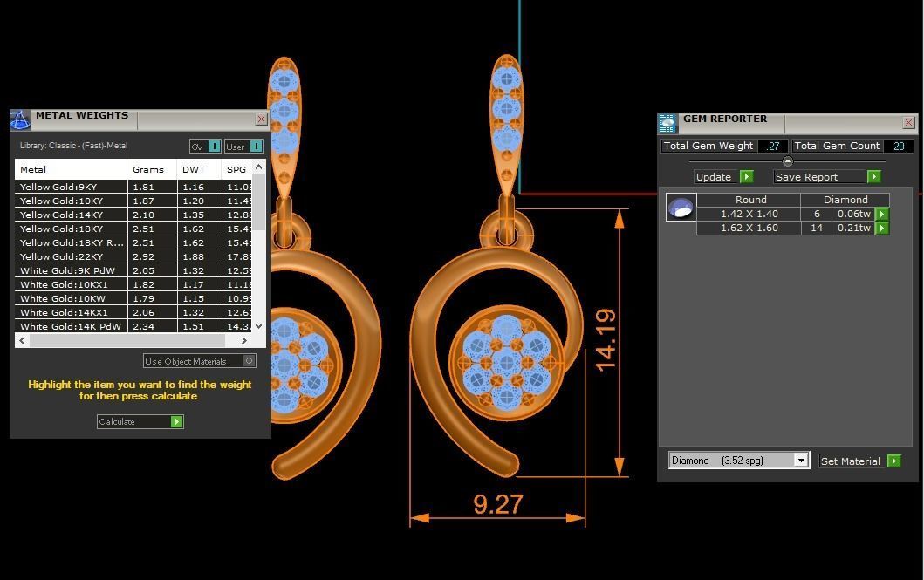Click the Update button
This screenshot has width=924, height=580.
click(723, 177)
